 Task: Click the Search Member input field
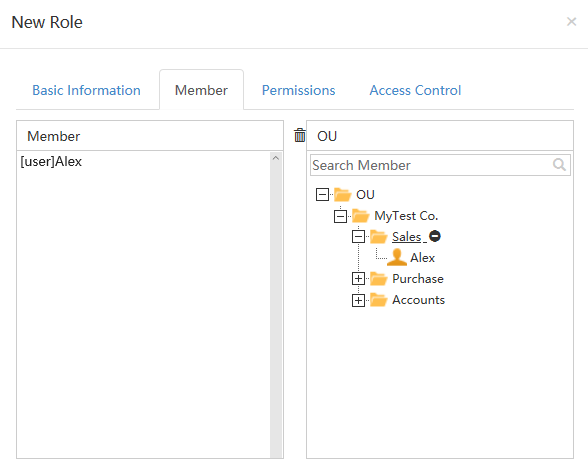click(x=440, y=165)
